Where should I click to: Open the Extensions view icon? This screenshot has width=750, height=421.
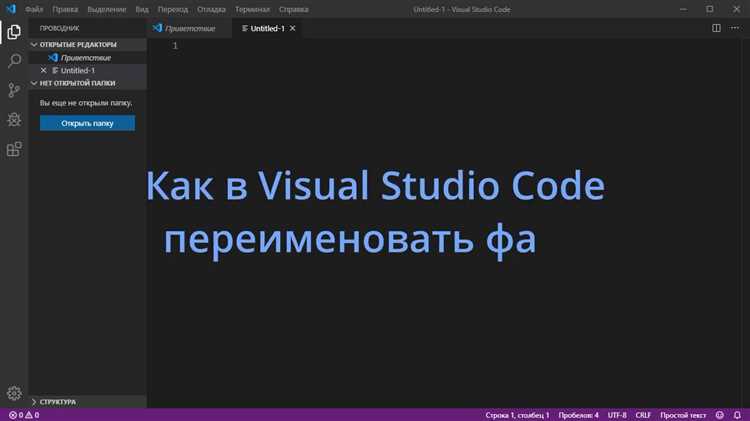click(14, 149)
